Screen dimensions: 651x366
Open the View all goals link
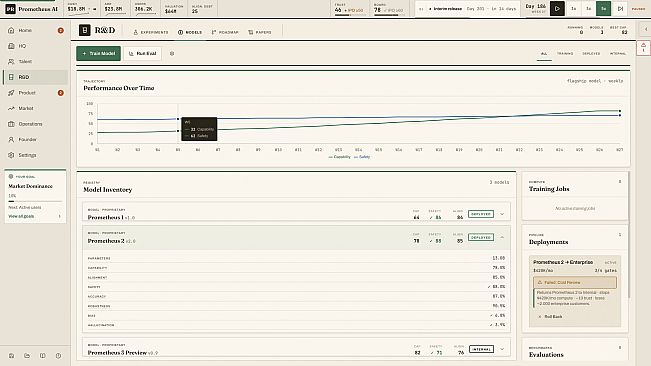tap(21, 217)
